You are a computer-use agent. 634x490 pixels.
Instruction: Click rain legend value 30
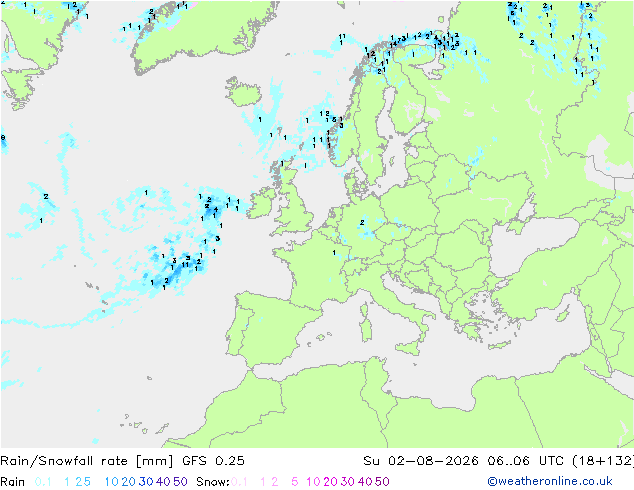click(x=146, y=482)
